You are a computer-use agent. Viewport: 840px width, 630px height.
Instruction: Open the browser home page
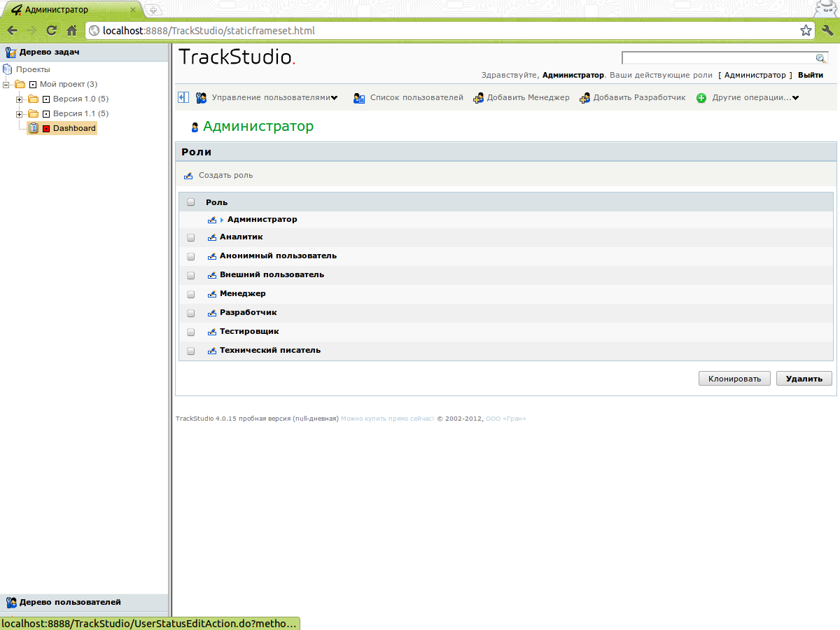[71, 31]
